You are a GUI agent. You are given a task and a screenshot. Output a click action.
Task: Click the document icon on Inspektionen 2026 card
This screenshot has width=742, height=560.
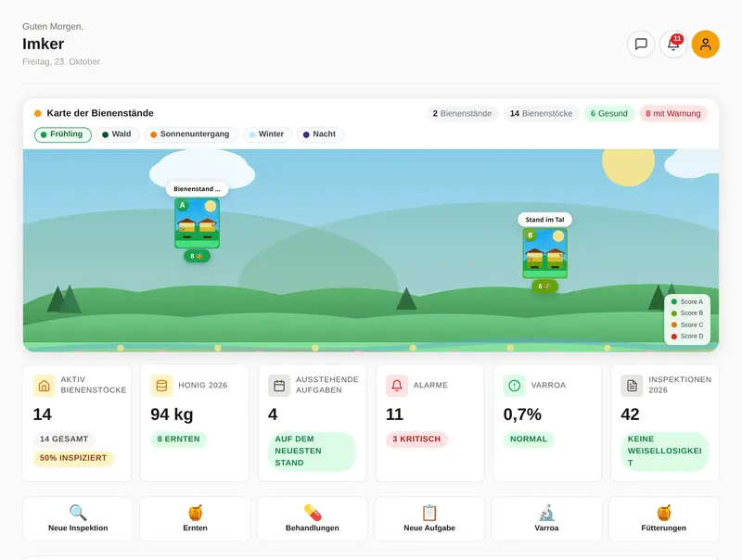pos(632,386)
